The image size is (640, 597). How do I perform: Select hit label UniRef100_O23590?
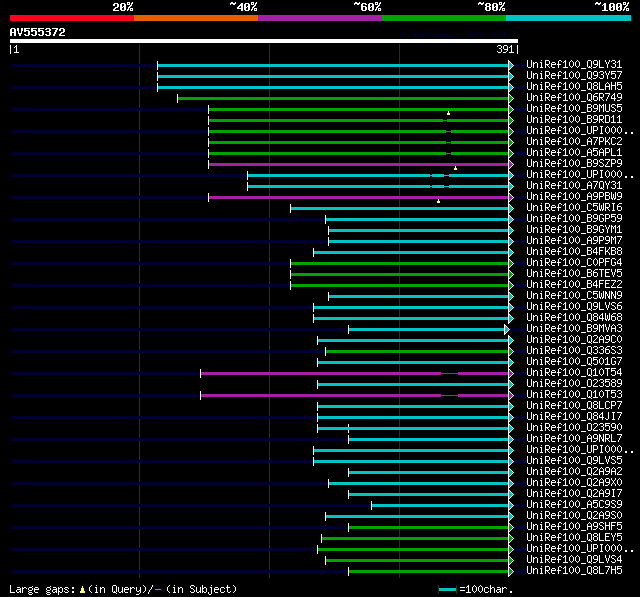coord(574,428)
